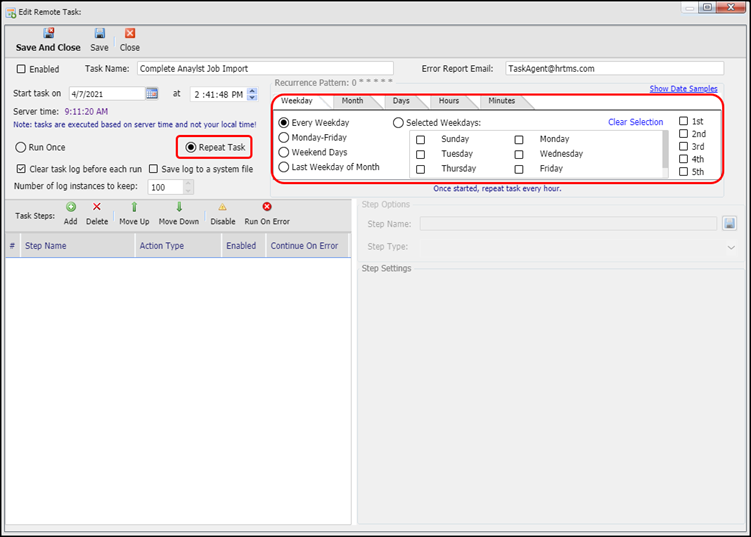Click the window title bar app icon
Screen dimensions: 751x537
[x=11, y=12]
